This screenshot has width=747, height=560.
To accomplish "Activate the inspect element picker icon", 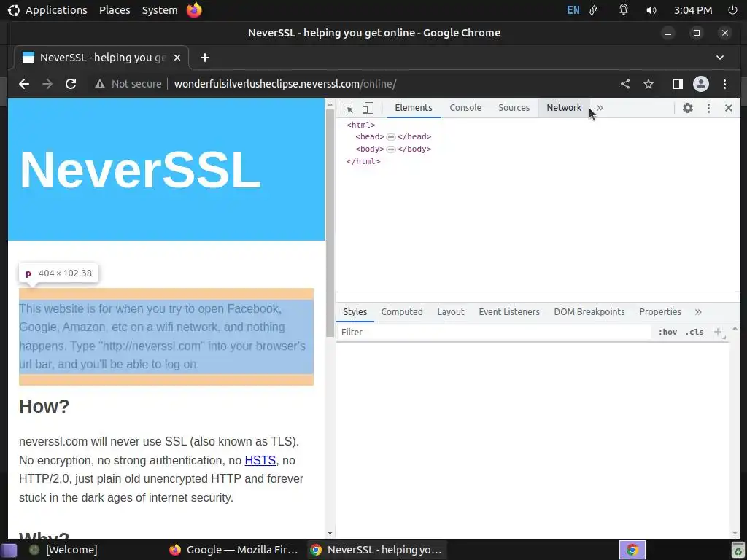I will (348, 108).
